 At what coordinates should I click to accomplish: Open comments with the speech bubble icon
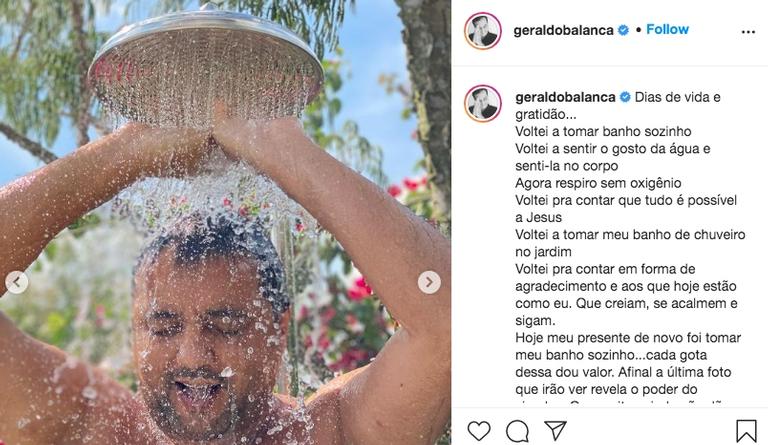coord(517,431)
